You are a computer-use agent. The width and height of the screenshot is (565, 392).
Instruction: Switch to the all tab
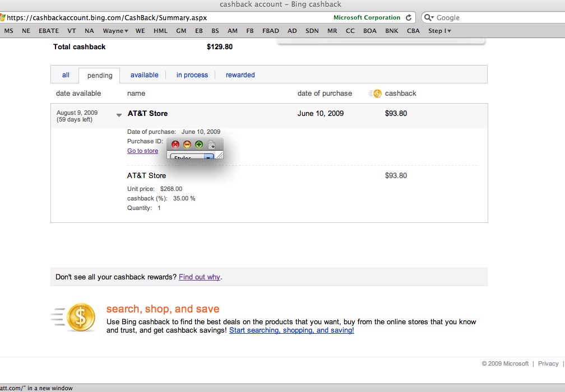(x=66, y=75)
